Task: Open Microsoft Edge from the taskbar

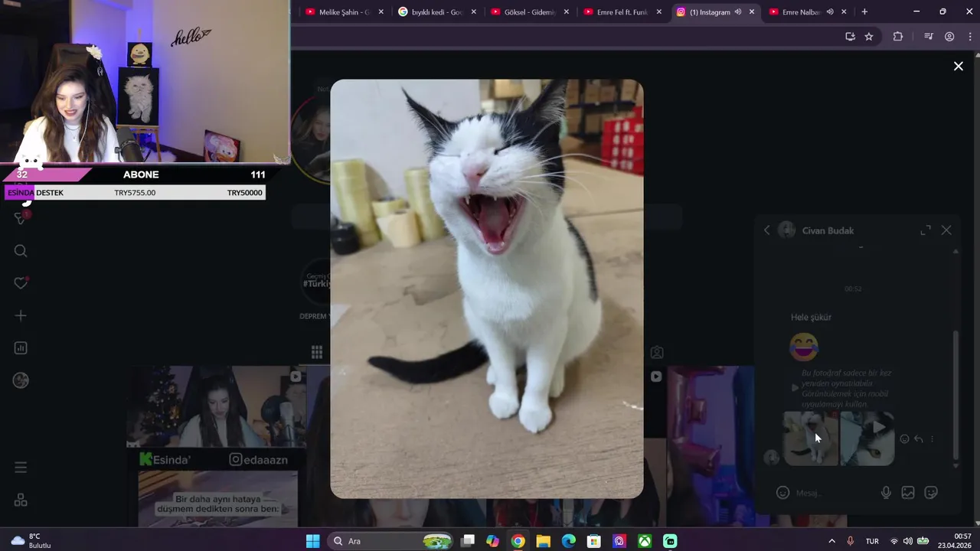Action: (568, 541)
